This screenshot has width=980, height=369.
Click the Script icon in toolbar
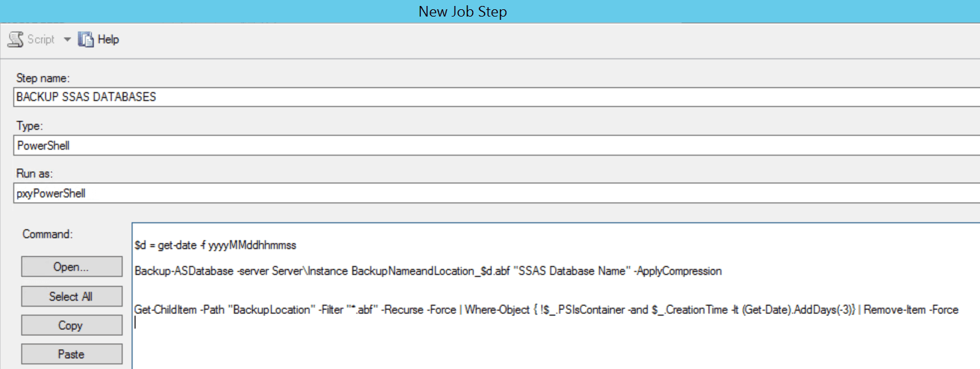tap(15, 40)
